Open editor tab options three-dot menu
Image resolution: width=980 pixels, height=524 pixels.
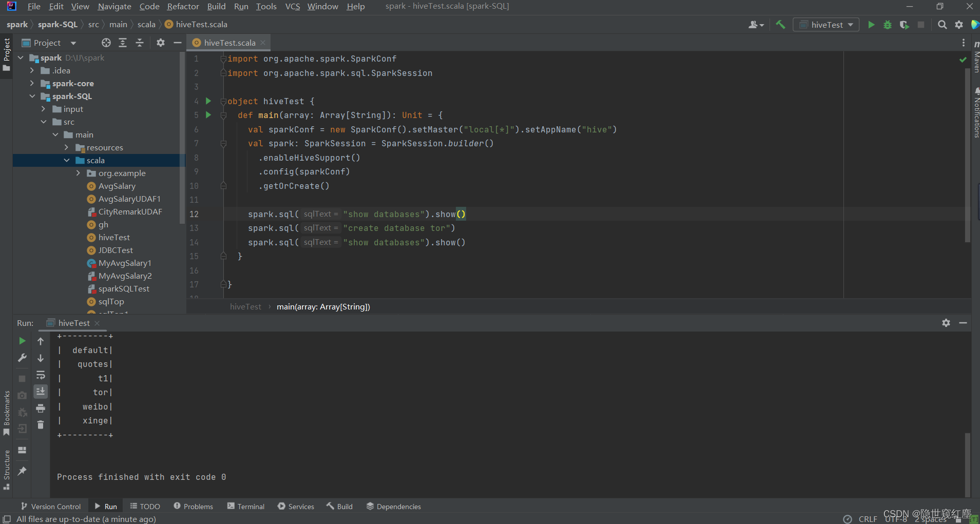(964, 43)
